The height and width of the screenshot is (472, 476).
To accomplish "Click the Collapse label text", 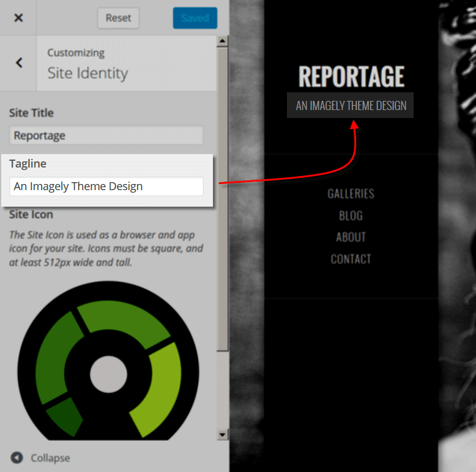I will (50, 458).
